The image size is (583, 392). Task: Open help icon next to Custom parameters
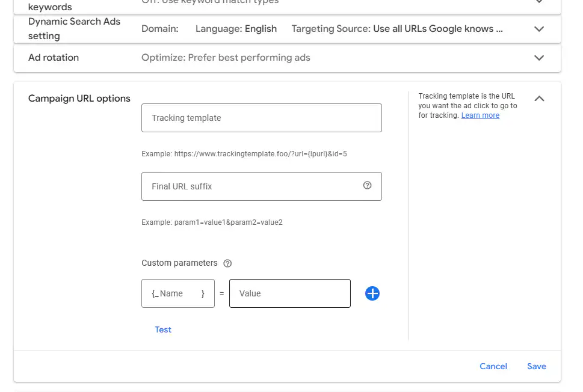pyautogui.click(x=227, y=263)
